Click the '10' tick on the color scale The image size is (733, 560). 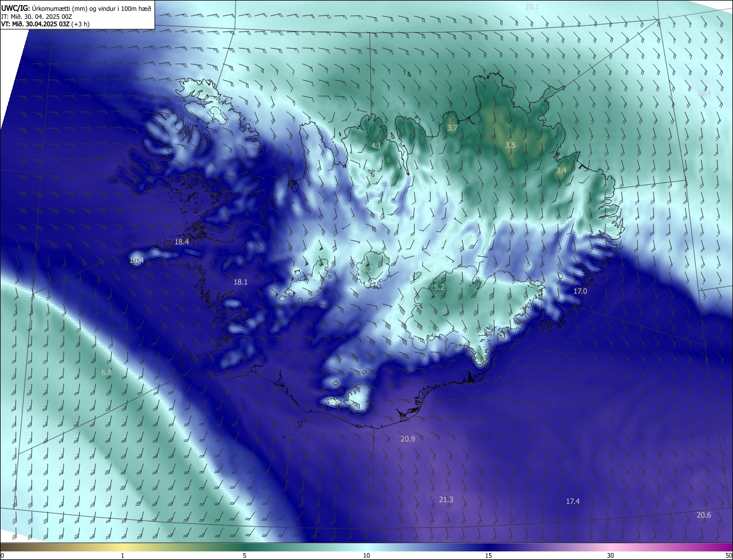(366, 556)
